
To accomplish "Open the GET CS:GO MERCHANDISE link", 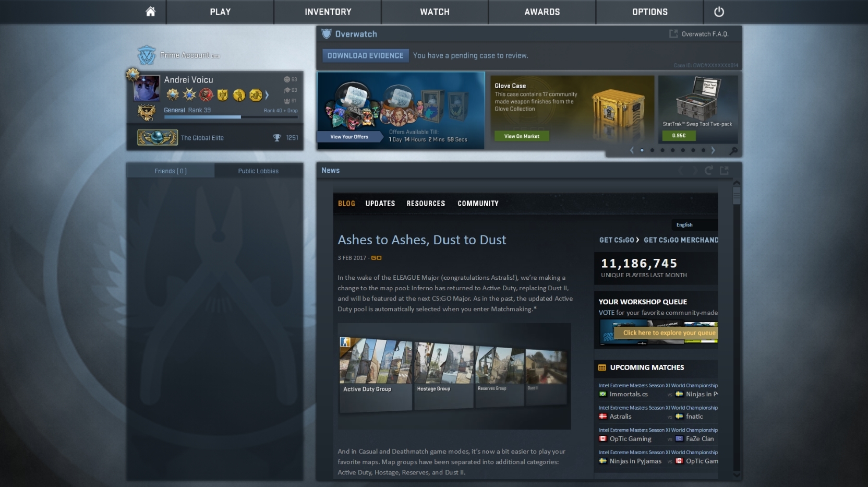I will 681,240.
